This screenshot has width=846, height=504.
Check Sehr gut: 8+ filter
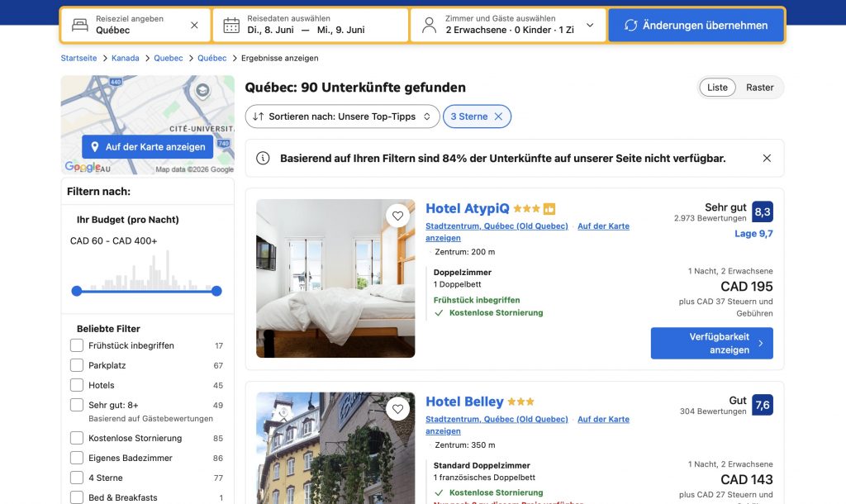77,405
